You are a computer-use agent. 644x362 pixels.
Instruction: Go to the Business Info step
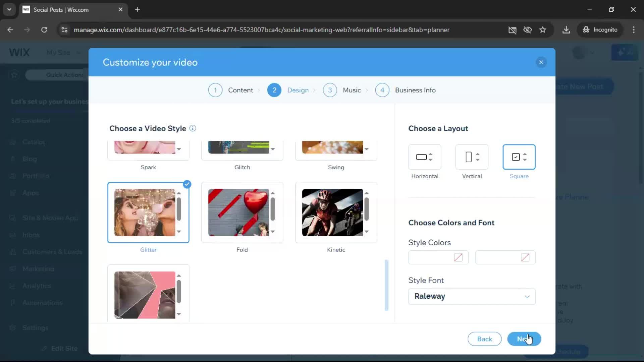click(x=415, y=90)
